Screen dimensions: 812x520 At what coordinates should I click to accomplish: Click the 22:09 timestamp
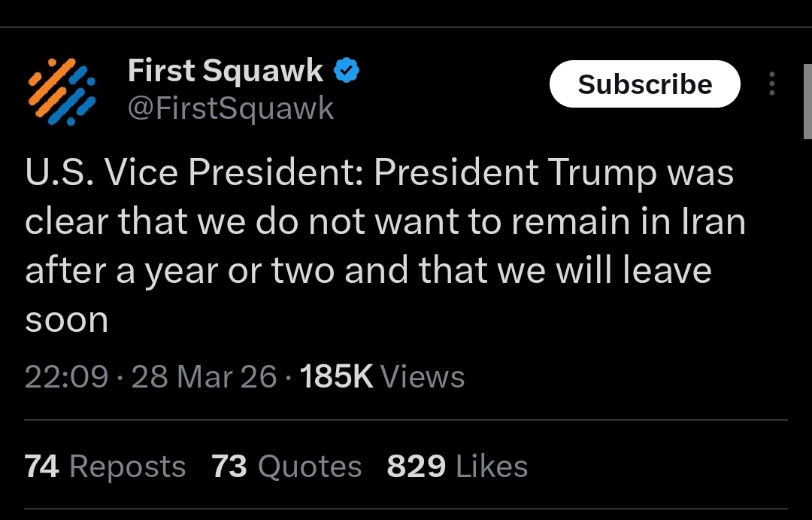pyautogui.click(x=66, y=376)
